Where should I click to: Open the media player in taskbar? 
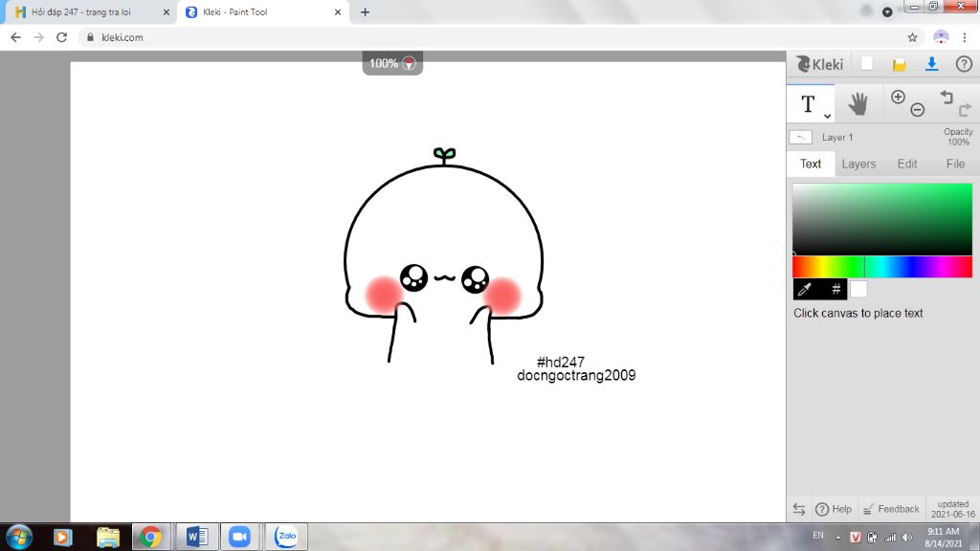pyautogui.click(x=62, y=537)
